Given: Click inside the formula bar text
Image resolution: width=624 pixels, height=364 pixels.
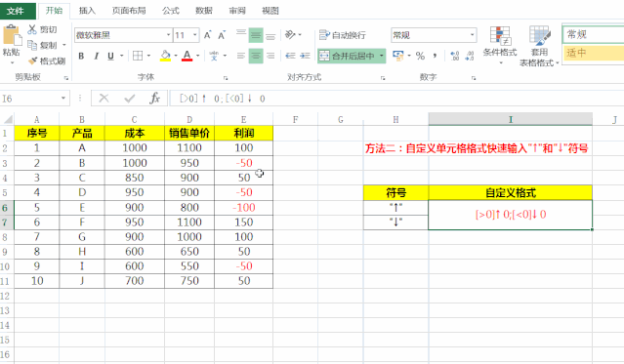Looking at the screenshot, I should (x=223, y=99).
